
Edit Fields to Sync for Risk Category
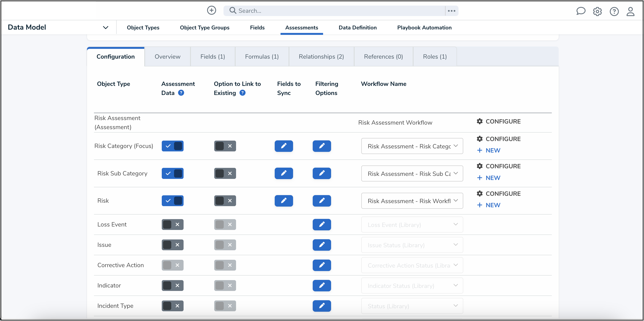coord(284,146)
